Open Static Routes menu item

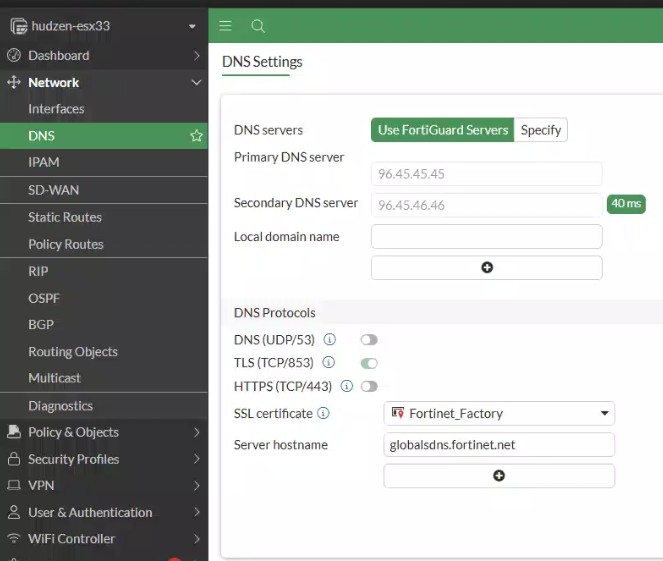[104, 217]
